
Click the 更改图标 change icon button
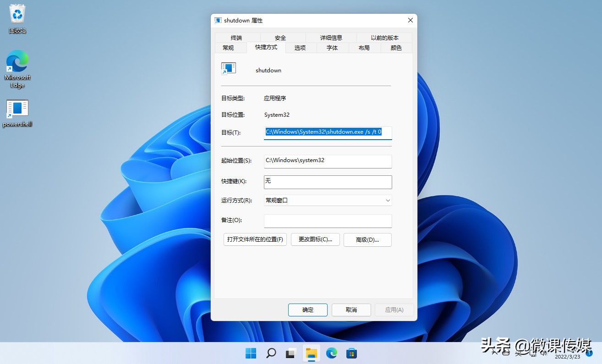click(315, 239)
